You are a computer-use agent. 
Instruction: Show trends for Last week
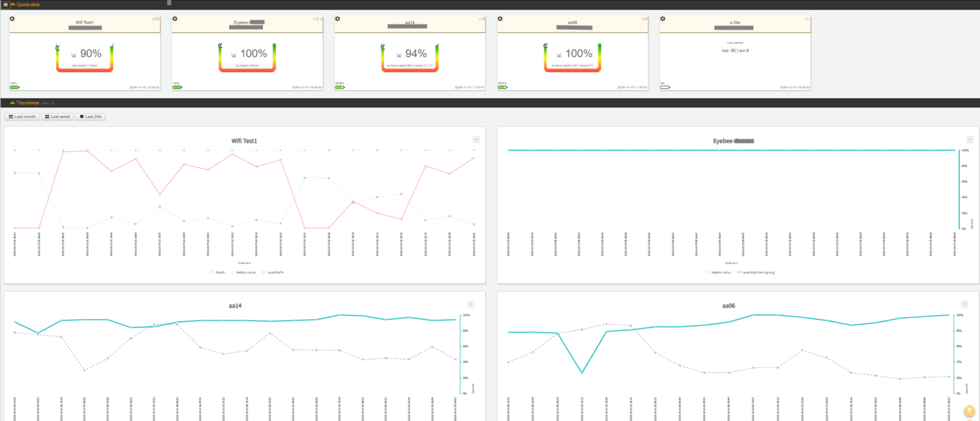[57, 117]
